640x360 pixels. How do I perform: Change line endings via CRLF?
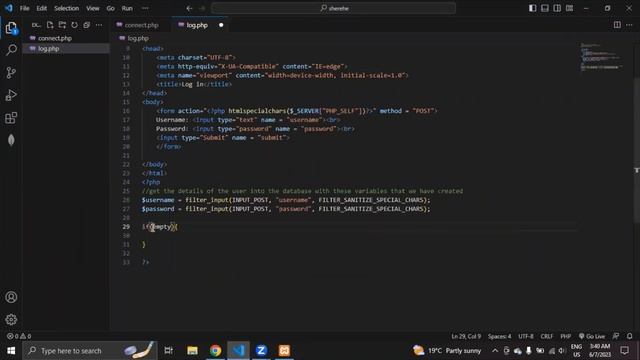pos(547,336)
